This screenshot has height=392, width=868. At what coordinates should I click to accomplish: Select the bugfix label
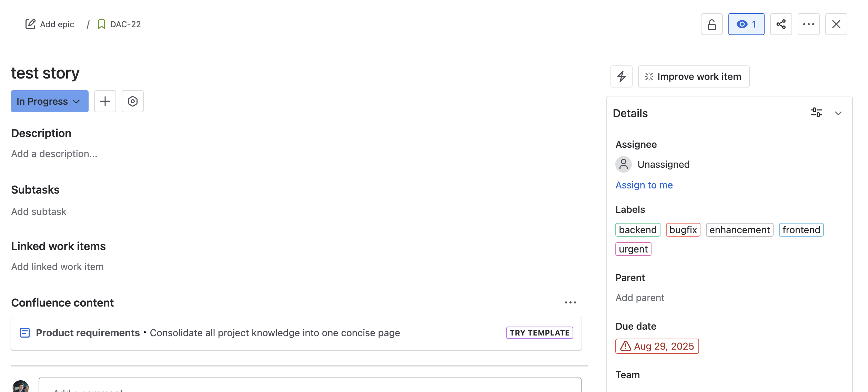(x=683, y=230)
